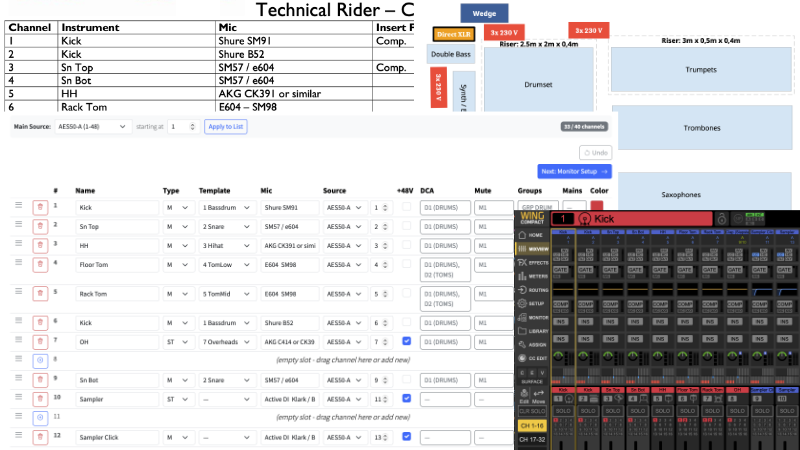The height and width of the screenshot is (450, 800).
Task: Open the 5 TomMid template dropdown
Action: (226, 294)
